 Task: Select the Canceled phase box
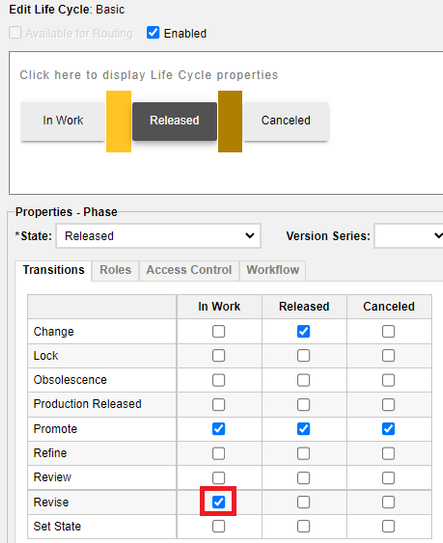286,121
